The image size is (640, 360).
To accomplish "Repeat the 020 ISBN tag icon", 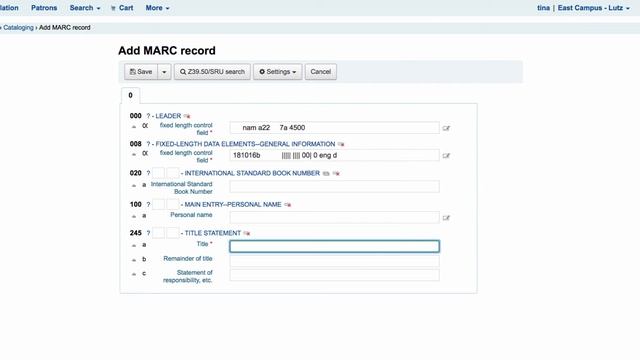I will click(326, 173).
